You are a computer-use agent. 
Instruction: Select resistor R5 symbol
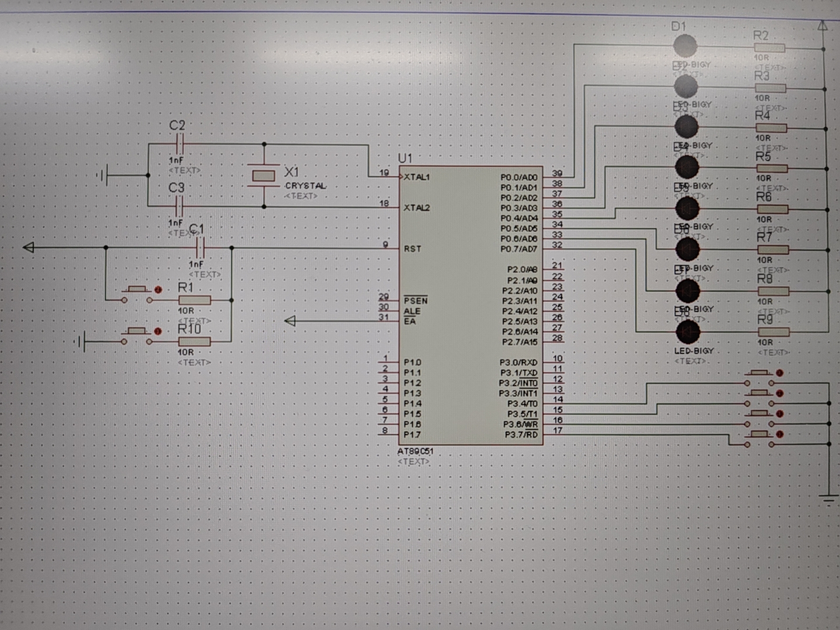pos(772,169)
